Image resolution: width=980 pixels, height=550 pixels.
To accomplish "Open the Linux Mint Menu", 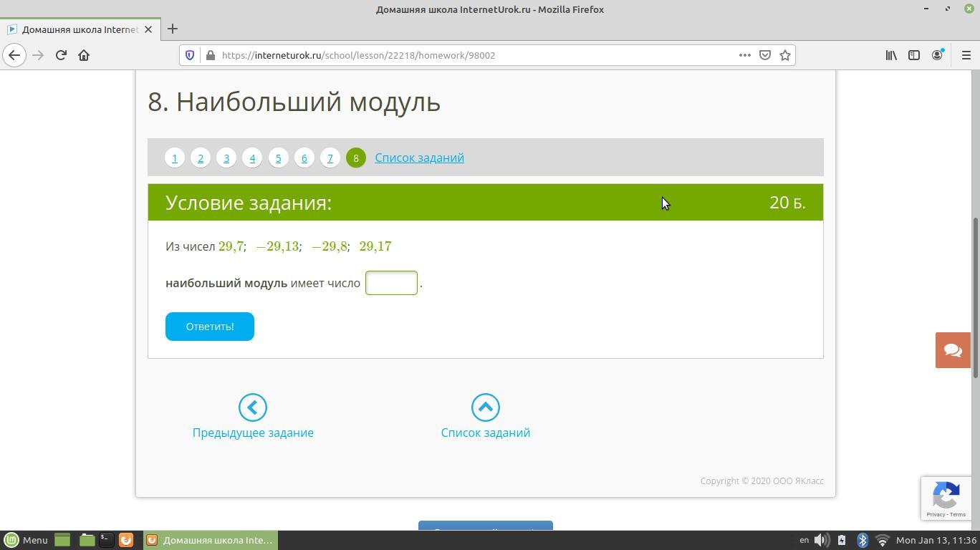I will tap(26, 540).
